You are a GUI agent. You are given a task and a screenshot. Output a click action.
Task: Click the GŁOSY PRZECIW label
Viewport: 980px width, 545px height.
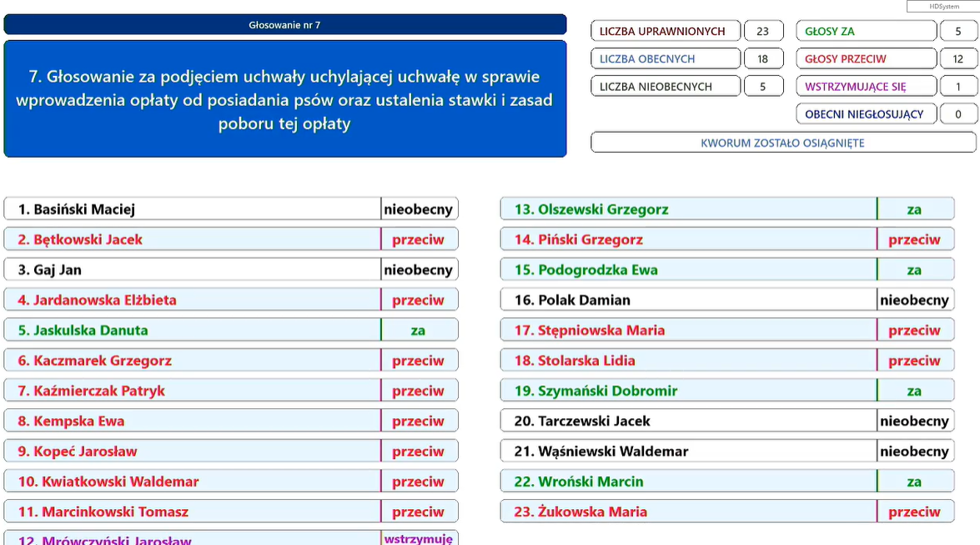coord(865,59)
